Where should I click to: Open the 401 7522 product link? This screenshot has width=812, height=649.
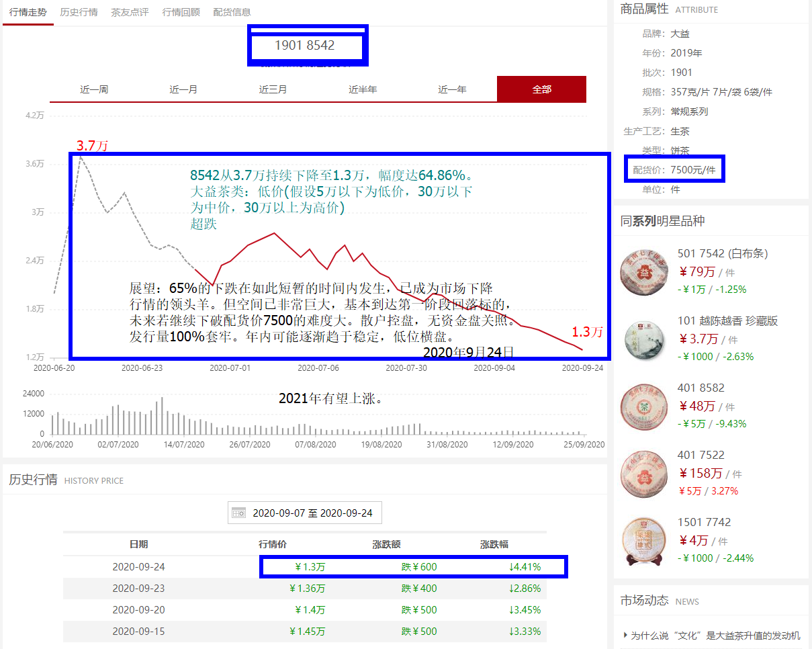[701, 455]
